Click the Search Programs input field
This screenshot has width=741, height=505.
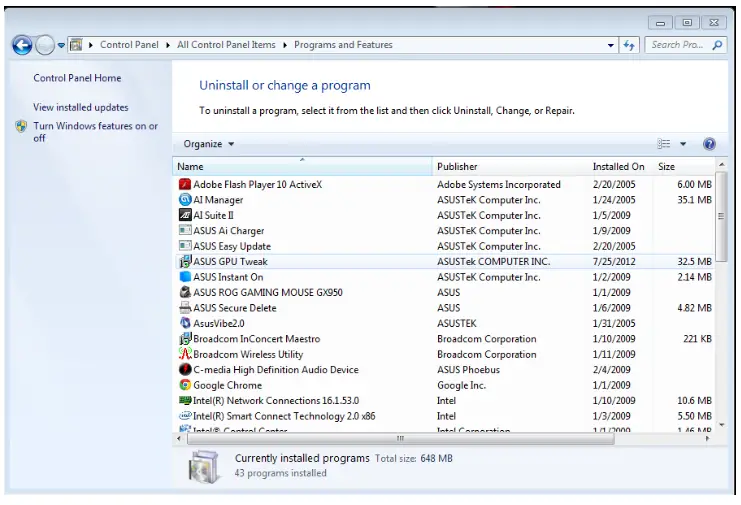pyautogui.click(x=678, y=45)
